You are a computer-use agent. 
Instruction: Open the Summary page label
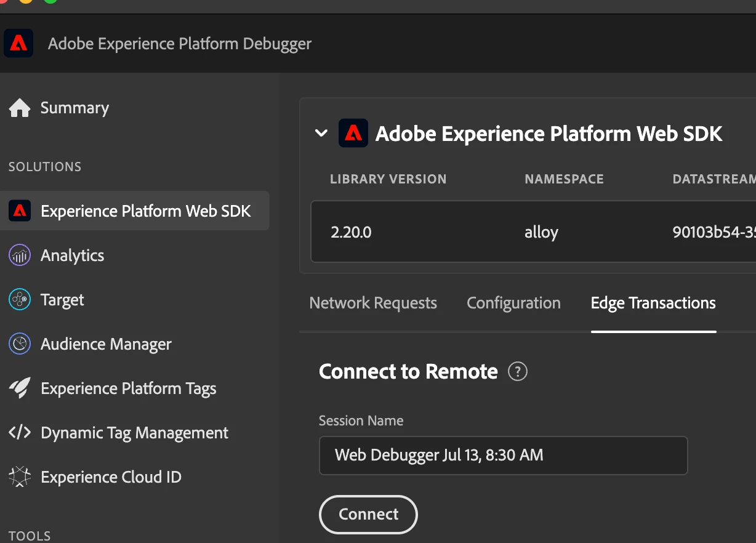tap(74, 108)
